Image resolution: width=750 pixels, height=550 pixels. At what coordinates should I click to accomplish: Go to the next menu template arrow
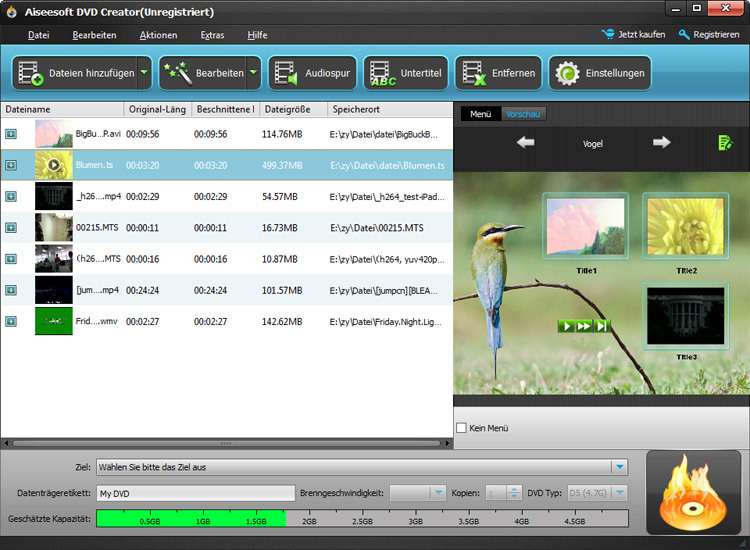coord(661,143)
